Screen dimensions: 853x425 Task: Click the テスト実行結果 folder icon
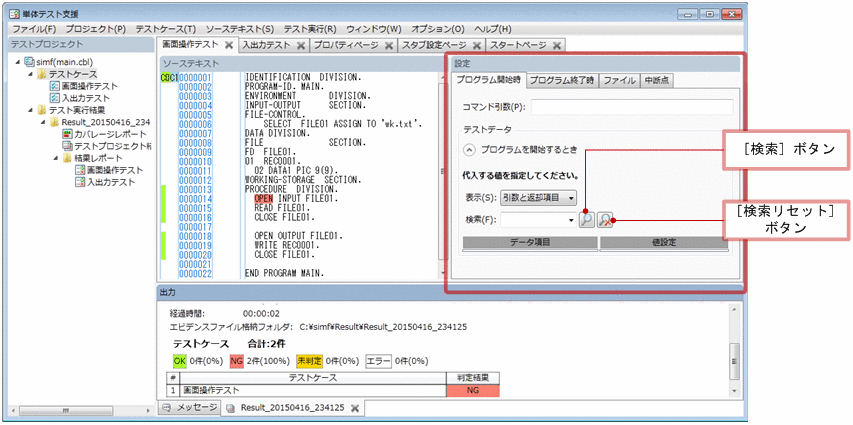click(x=42, y=110)
